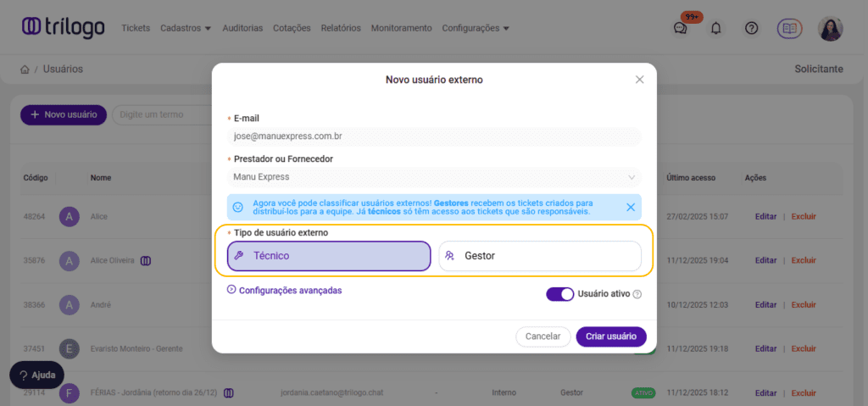This screenshot has width=868, height=406.
Task: Click the open book guide icon
Action: [x=789, y=28]
